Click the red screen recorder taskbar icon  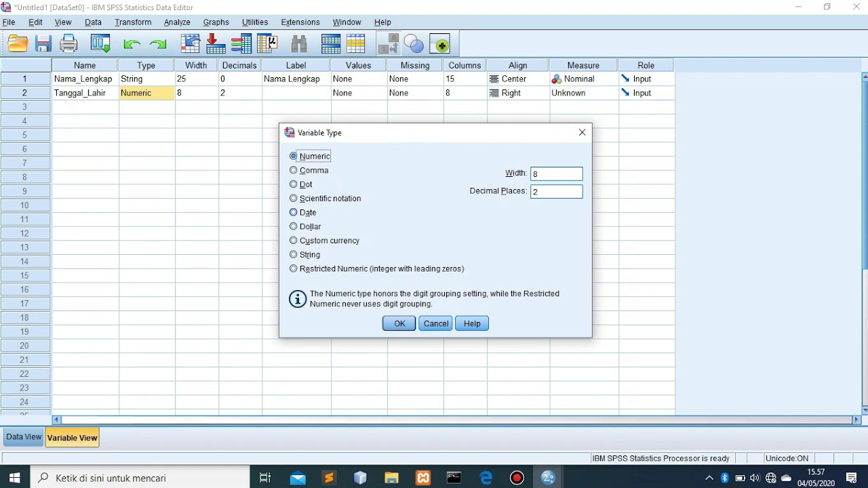(517, 478)
